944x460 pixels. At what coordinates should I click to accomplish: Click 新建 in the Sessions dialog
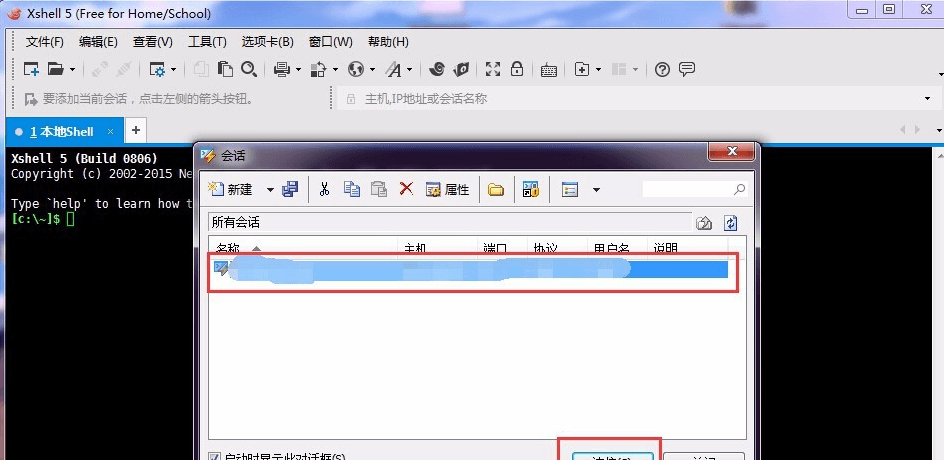coord(231,190)
